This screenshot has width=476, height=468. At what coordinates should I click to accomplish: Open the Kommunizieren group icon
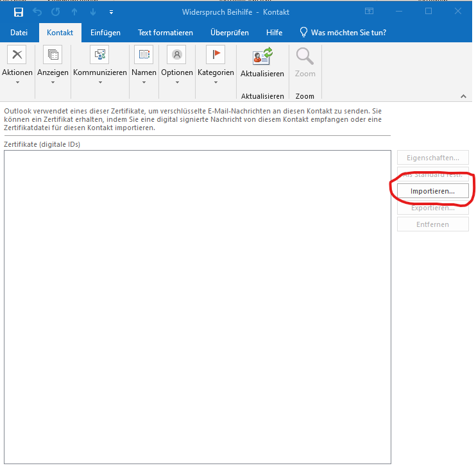pyautogui.click(x=99, y=55)
